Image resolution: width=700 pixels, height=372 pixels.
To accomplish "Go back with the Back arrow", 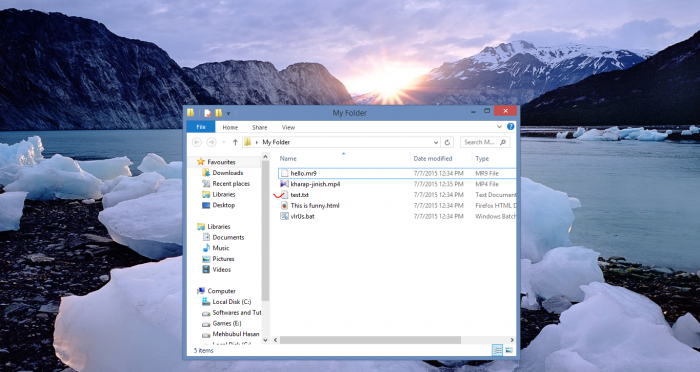I will point(196,142).
